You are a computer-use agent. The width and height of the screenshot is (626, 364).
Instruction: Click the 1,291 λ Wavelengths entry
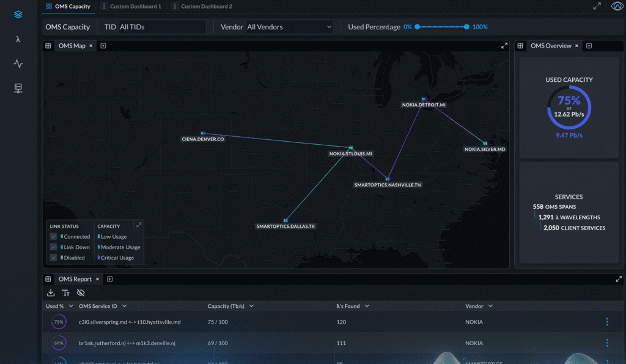(x=569, y=217)
